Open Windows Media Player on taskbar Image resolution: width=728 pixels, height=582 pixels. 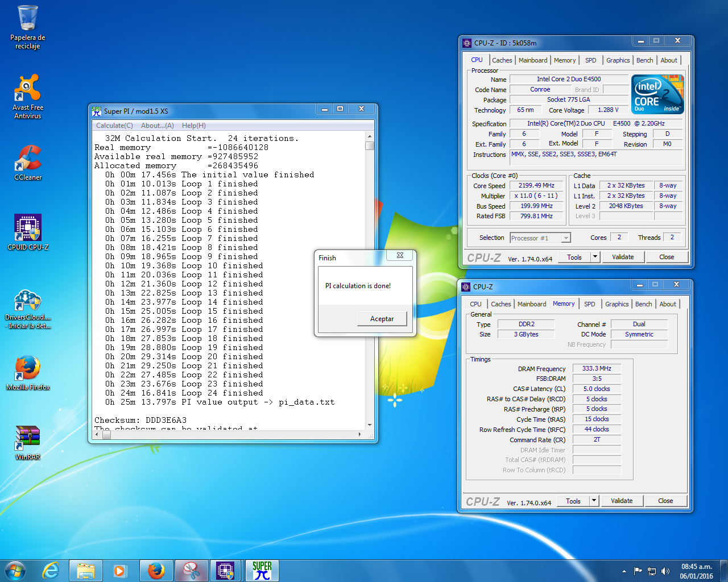pyautogui.click(x=120, y=571)
